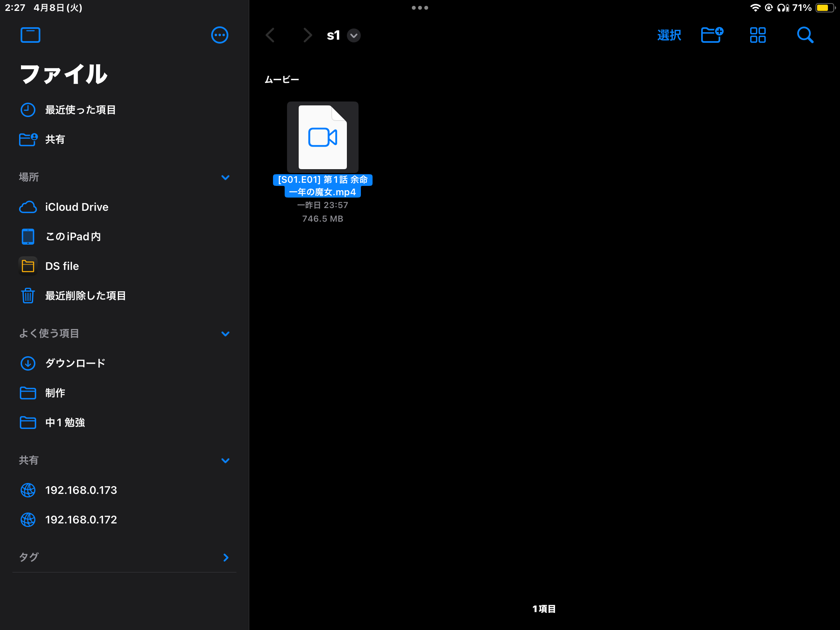Open the multitasking three-dots at top
Viewport: 840px width, 630px height.
coord(420,8)
